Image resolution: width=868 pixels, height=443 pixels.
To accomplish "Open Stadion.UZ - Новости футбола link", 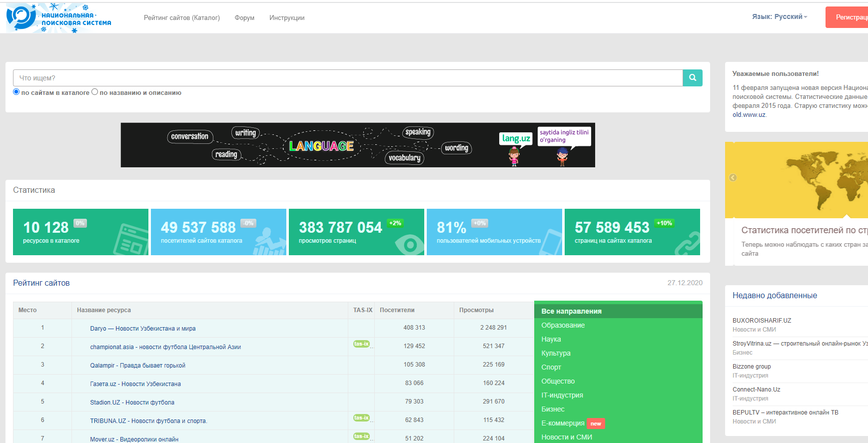I will point(132,403).
